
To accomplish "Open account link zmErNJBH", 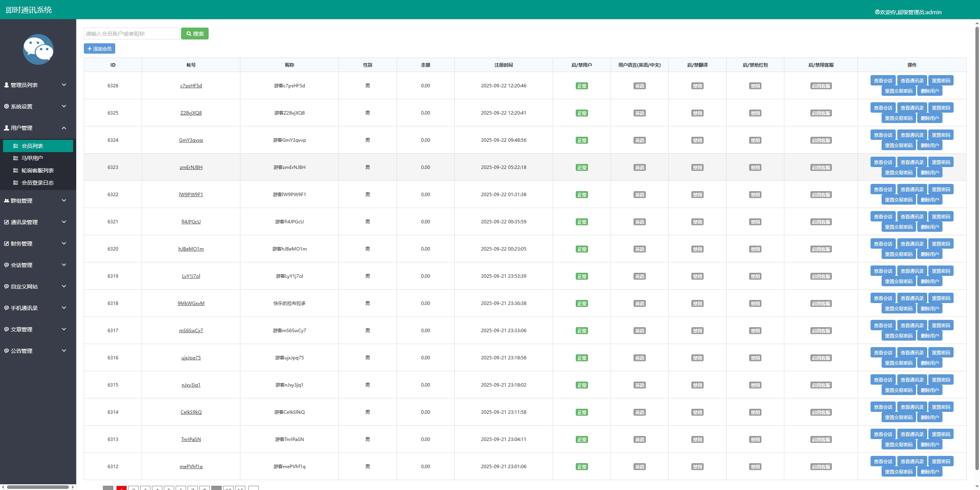I will pos(191,167).
